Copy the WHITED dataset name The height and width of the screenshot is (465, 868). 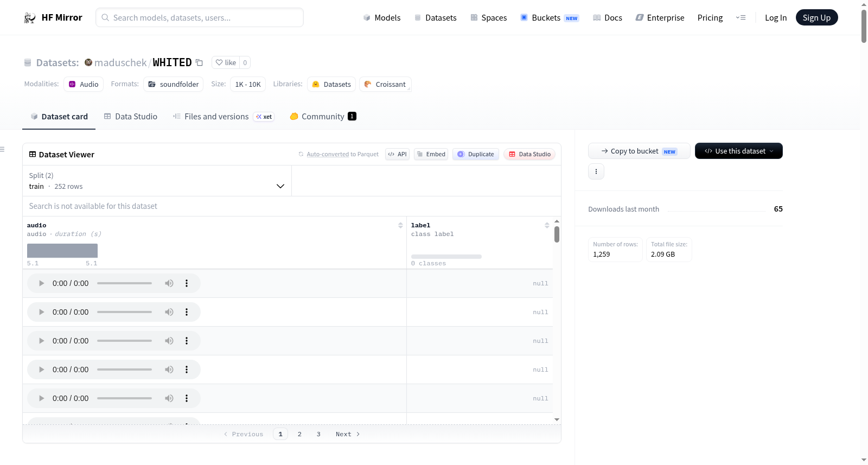coord(200,62)
